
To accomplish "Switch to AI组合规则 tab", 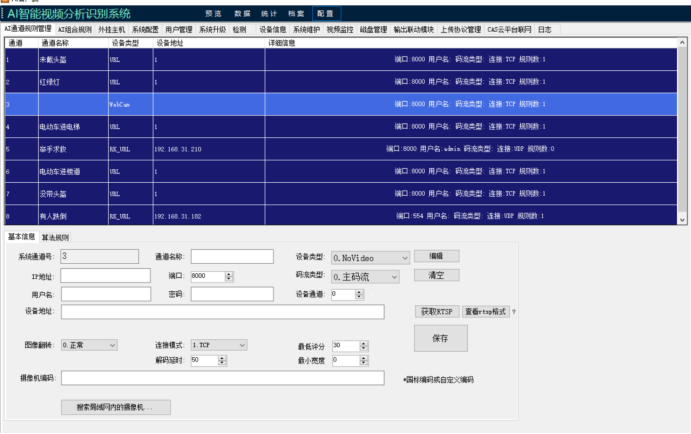I will [x=75, y=30].
